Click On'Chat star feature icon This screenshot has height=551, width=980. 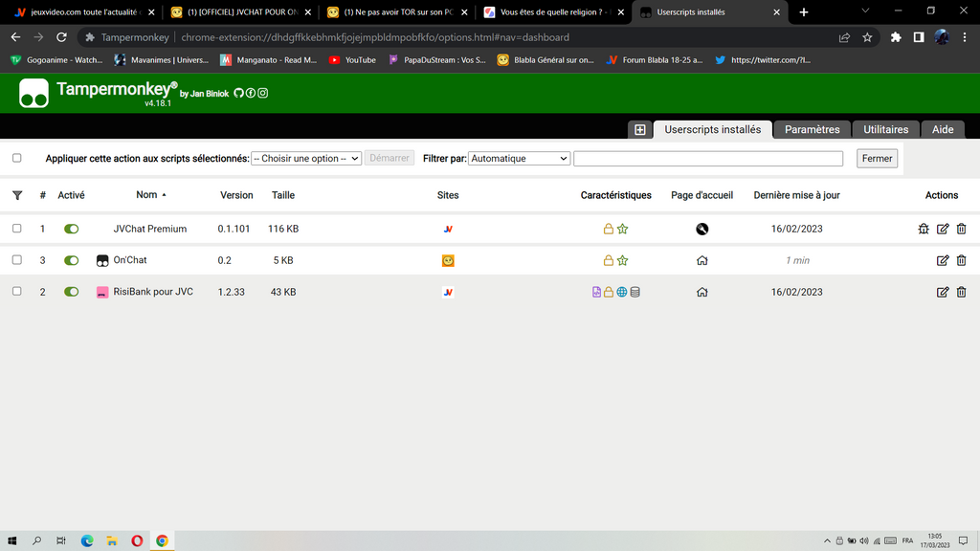click(622, 260)
